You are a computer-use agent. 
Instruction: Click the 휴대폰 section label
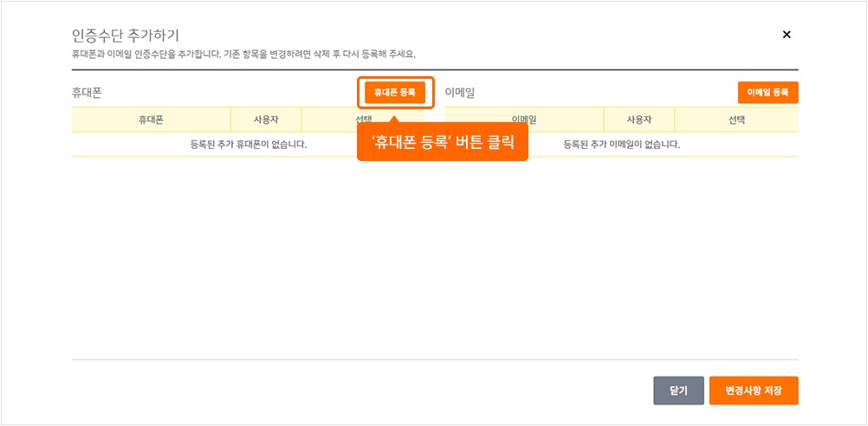pos(87,93)
